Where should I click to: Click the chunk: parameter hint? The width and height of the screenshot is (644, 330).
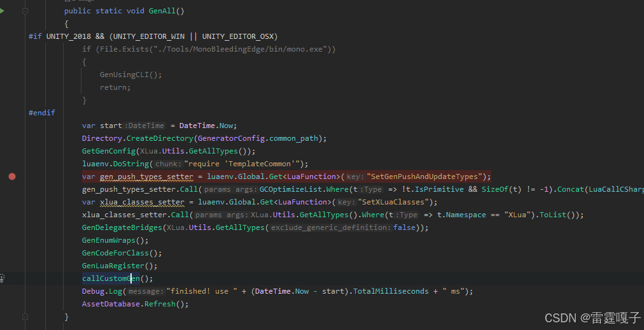(169, 164)
